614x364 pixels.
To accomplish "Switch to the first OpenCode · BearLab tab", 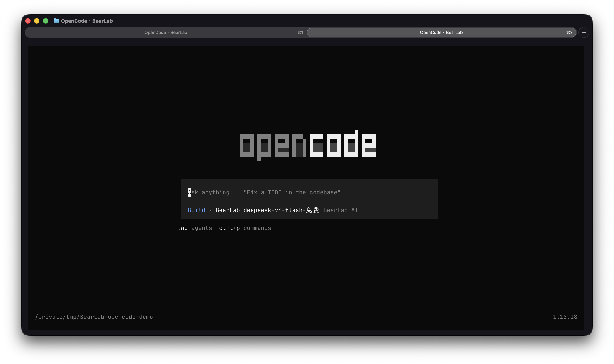I will coord(166,32).
